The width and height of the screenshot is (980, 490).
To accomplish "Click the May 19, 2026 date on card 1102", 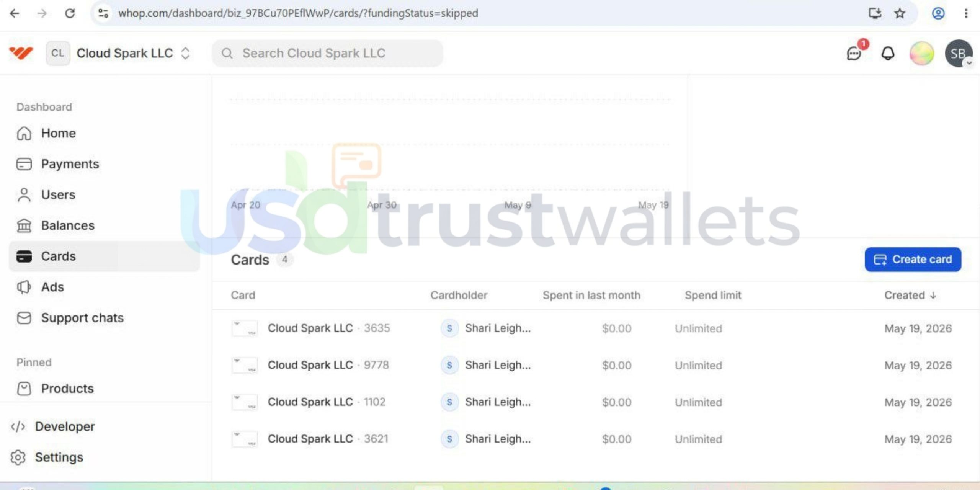I will [x=918, y=402].
